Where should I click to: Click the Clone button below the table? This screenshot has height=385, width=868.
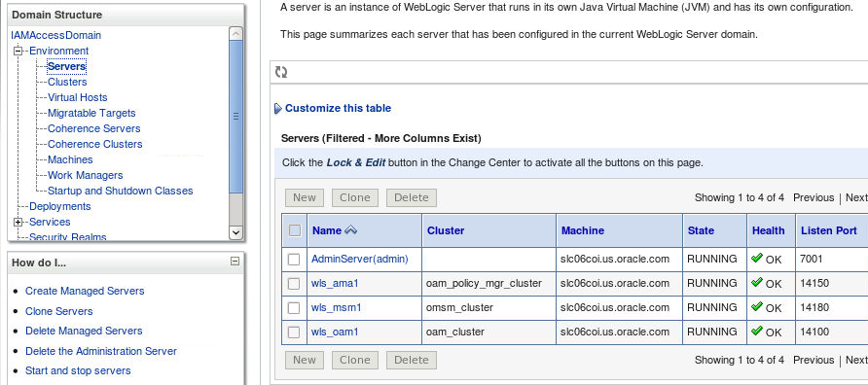click(x=355, y=360)
